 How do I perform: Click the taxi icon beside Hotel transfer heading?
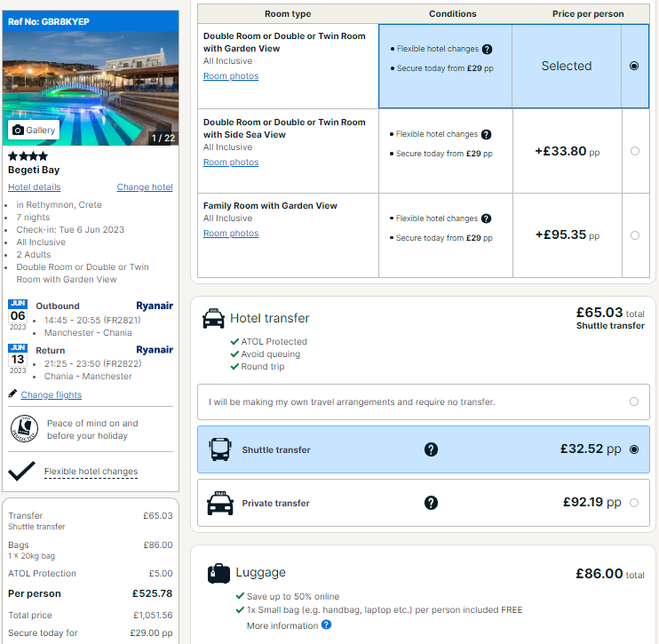[x=213, y=318]
